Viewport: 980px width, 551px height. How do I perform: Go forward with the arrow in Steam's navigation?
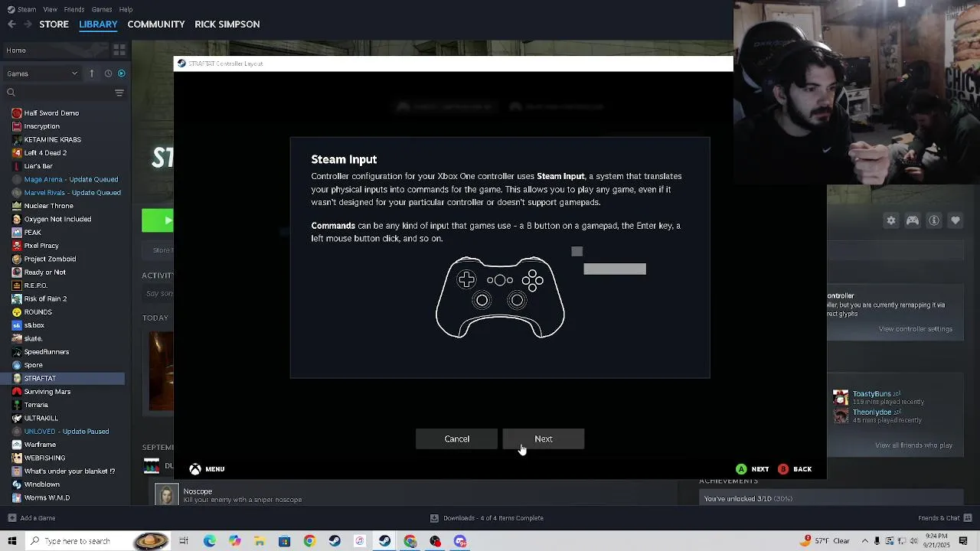[x=28, y=24]
